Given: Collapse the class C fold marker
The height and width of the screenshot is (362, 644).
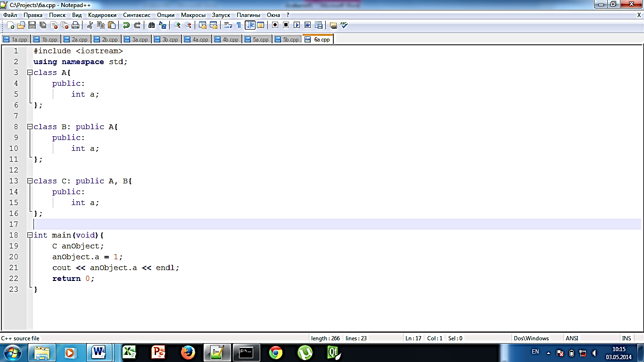Looking at the screenshot, I should pos(30,181).
